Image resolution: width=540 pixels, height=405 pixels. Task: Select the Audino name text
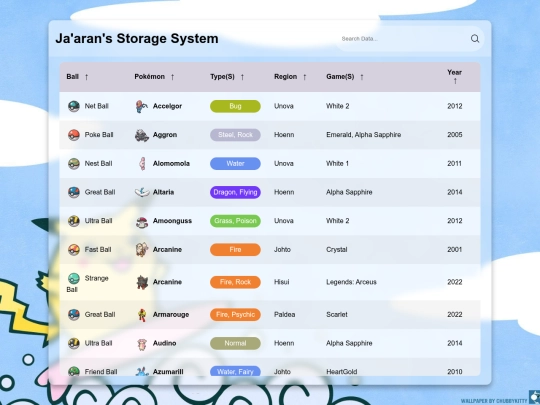tap(165, 343)
